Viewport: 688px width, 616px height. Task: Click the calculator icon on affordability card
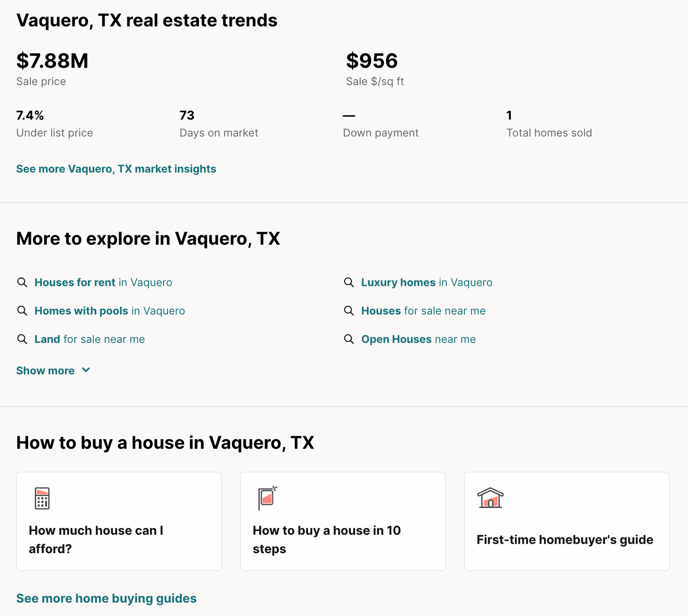pyautogui.click(x=42, y=498)
